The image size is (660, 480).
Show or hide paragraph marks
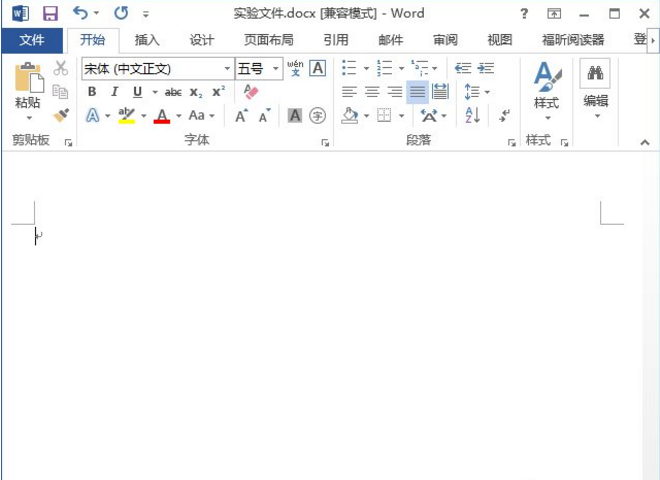tap(504, 115)
